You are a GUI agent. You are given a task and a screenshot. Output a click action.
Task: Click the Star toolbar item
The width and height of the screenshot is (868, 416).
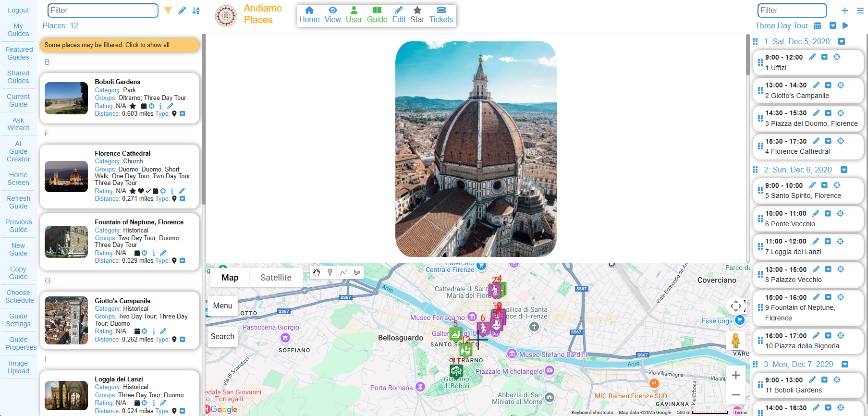point(417,15)
